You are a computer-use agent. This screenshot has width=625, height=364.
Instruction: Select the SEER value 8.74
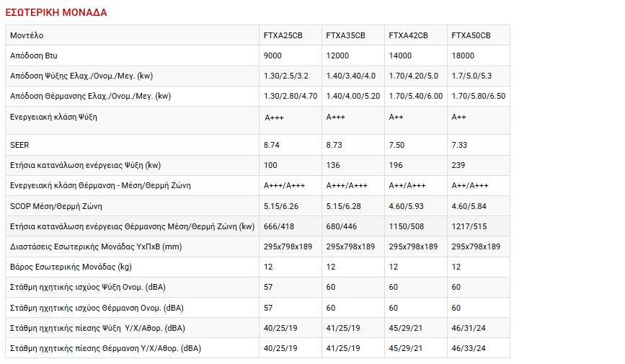pos(272,145)
